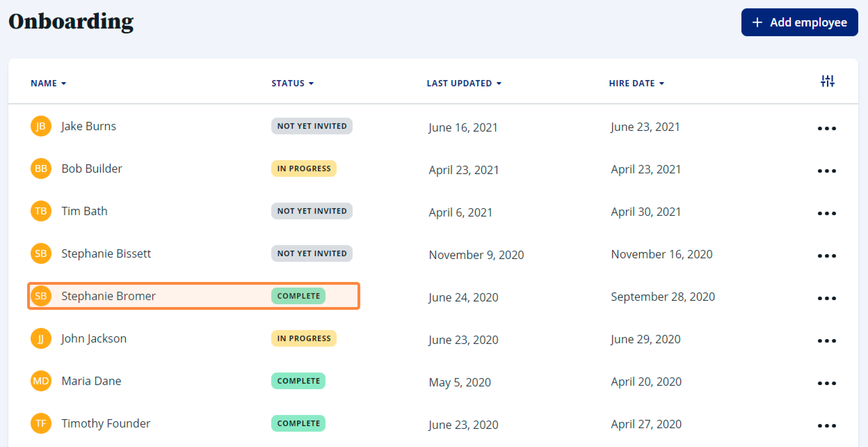Open Stephanie Bromer employee name

click(108, 296)
